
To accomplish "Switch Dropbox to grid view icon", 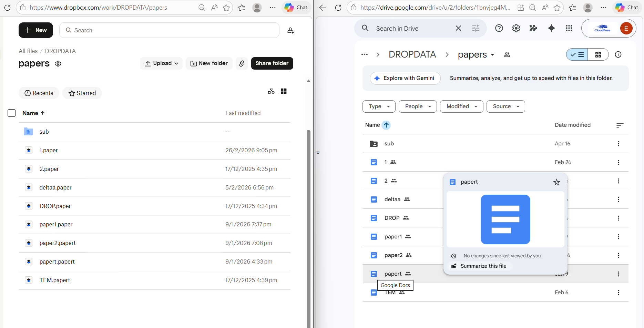I will [284, 91].
